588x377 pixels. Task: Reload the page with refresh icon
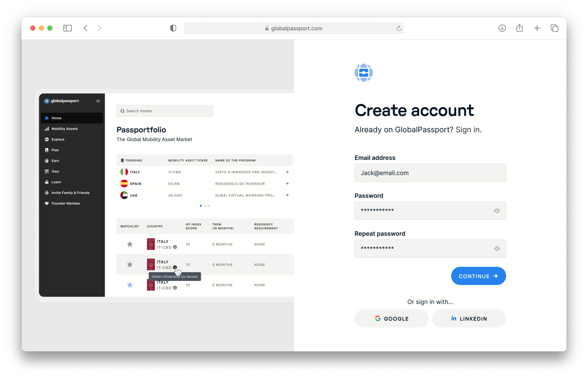coord(399,28)
